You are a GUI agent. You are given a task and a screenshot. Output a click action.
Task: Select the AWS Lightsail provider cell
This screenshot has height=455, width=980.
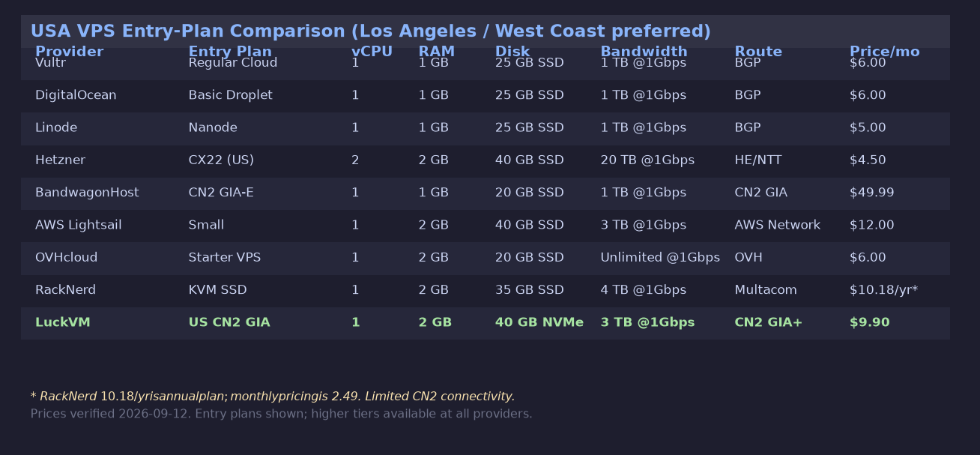click(x=79, y=225)
